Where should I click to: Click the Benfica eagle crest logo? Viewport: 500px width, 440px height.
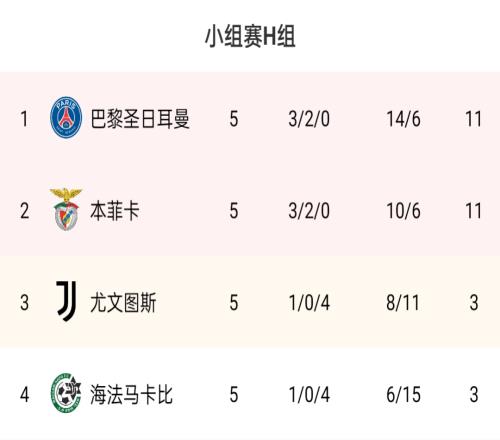(66, 210)
